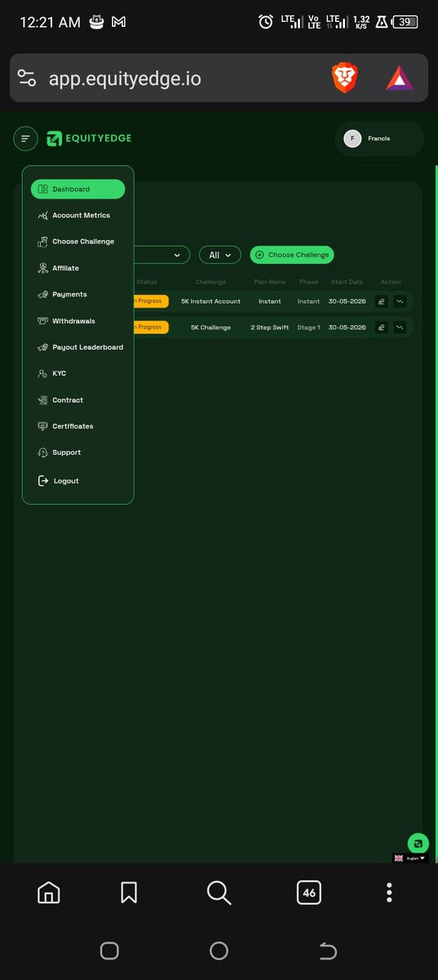Go to the browser home page

(49, 893)
